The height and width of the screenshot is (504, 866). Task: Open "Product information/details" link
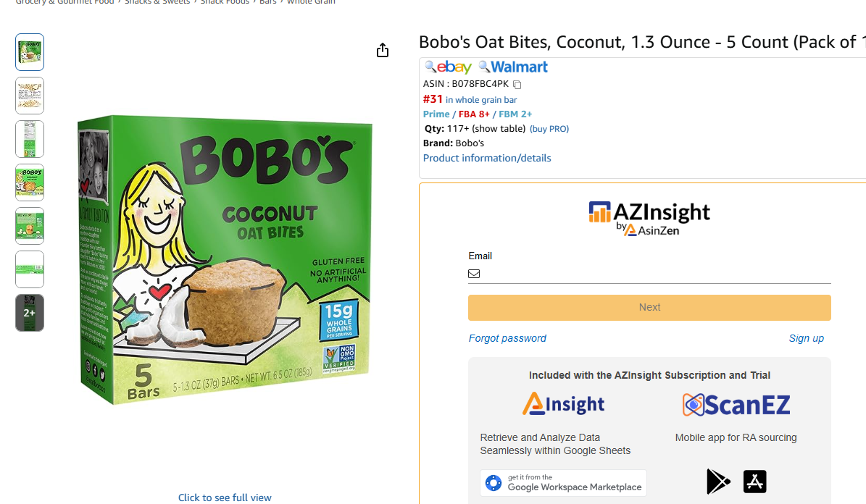click(487, 158)
